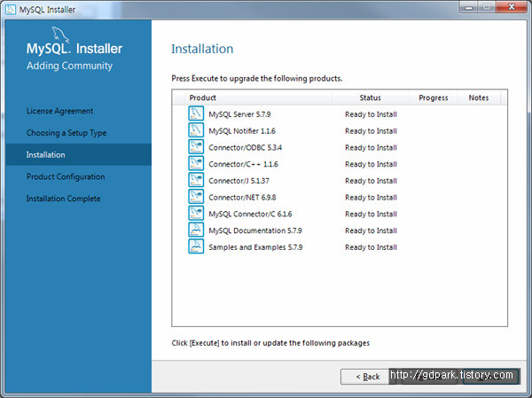The image size is (532, 398).
Task: Select the Connector/J 5.1.37 row text
Action: pos(239,181)
